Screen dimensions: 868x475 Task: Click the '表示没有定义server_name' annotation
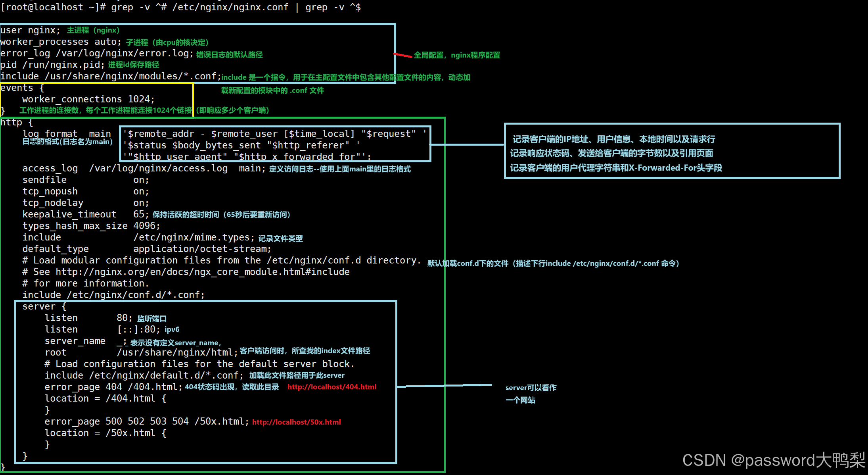(176, 343)
